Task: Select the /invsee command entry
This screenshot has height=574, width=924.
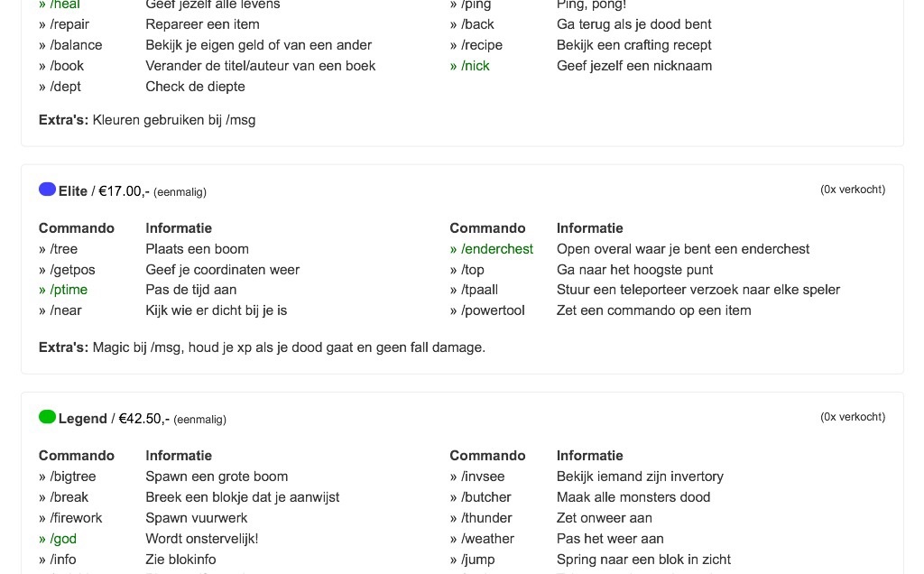Action: [x=483, y=477]
